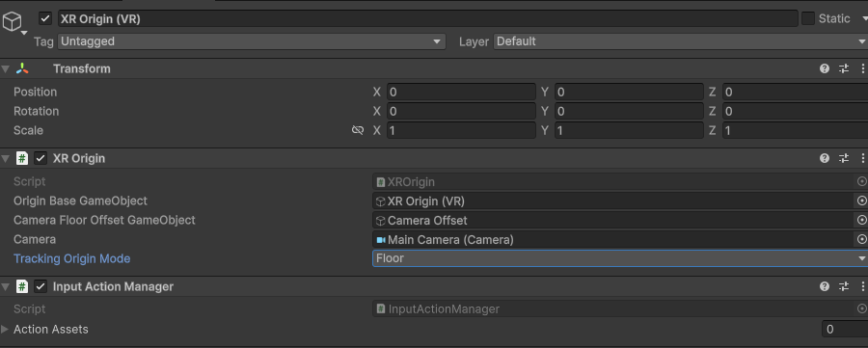Click the Transform component icon
Image resolution: width=868 pixels, height=348 pixels.
tap(22, 69)
